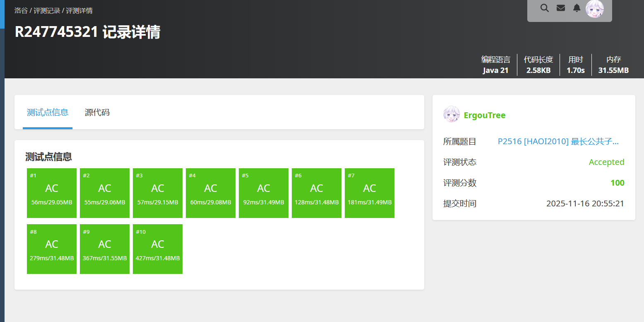Click the 洛谷 breadcrumb link
Image resolution: width=644 pixels, height=322 pixels.
(x=21, y=10)
